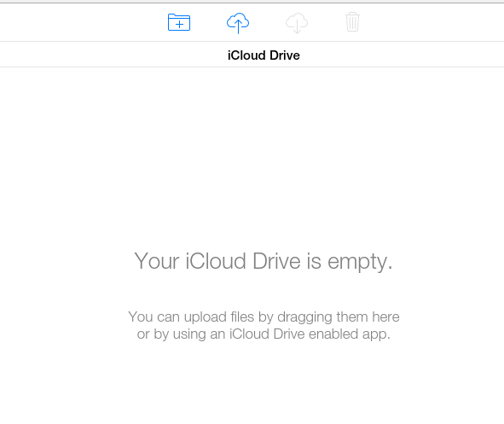This screenshot has width=504, height=424.
Task: Click the plus sign inside the folder icon
Action: pyautogui.click(x=179, y=24)
